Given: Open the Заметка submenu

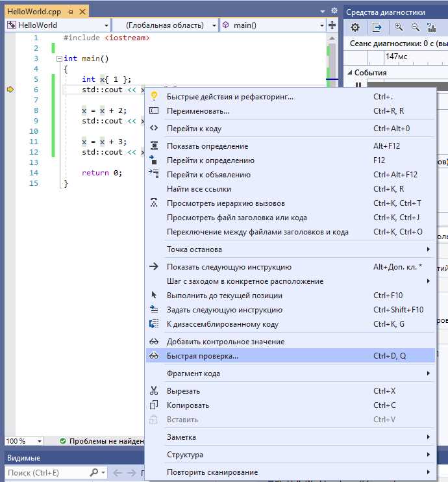Looking at the screenshot, I should [290, 437].
